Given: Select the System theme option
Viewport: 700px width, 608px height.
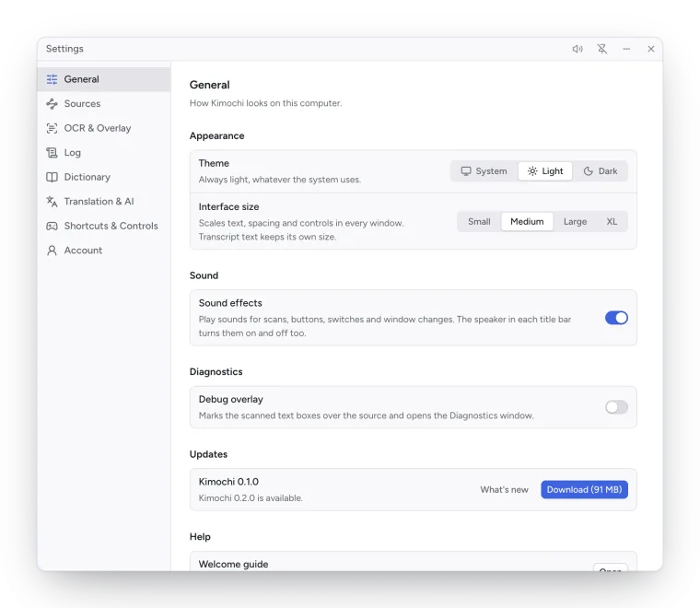Looking at the screenshot, I should [x=484, y=171].
